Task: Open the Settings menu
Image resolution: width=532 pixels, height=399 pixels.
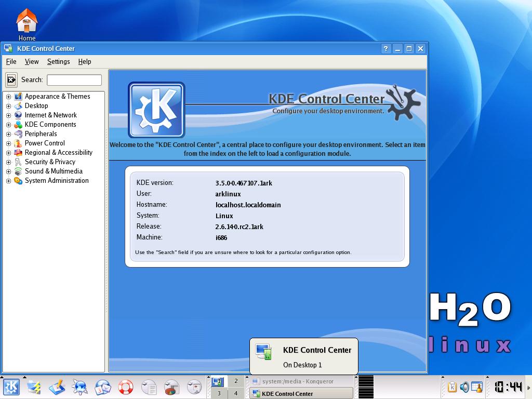Action: tap(58, 61)
